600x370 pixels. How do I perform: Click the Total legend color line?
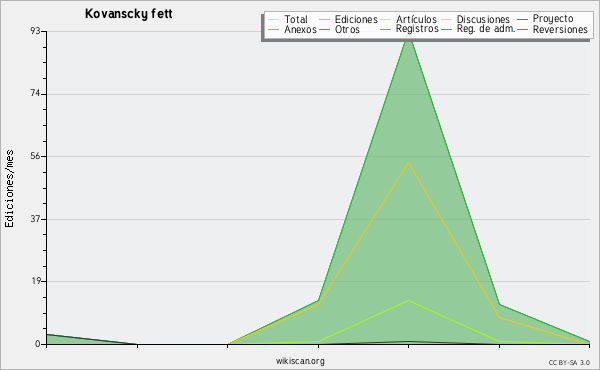click(274, 20)
